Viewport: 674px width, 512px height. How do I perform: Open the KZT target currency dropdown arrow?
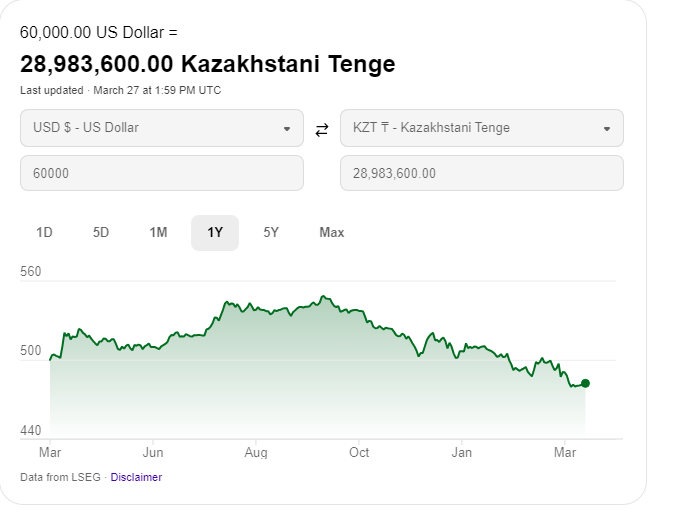[607, 129]
